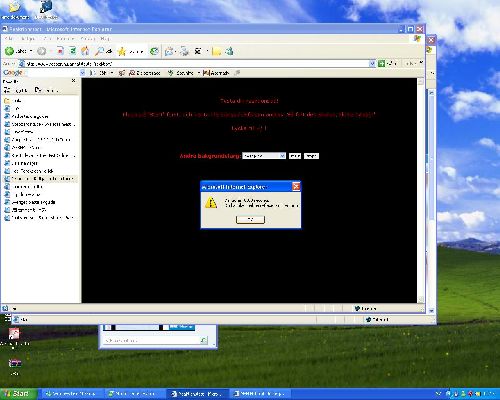Screen dimensions: 500x400
Task: Click the spell check button on Google toolbar
Action: 182,73
